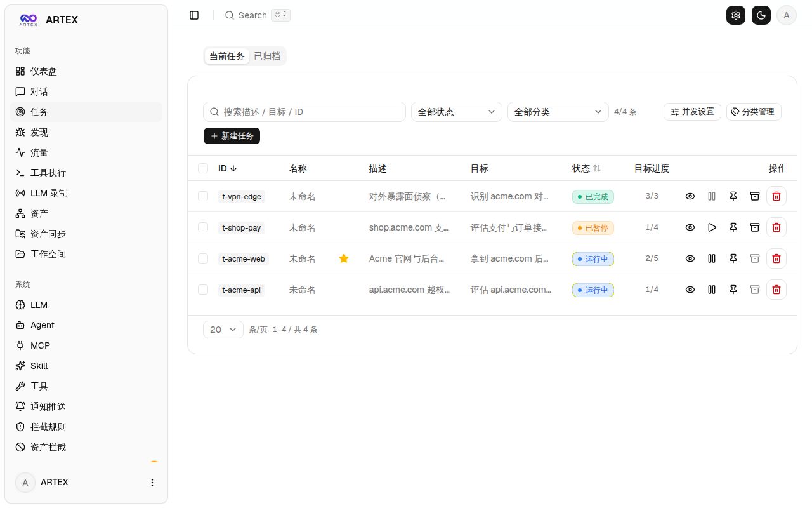Screen dimensions: 812x508
Task: Open 分类管理
Action: (x=754, y=112)
